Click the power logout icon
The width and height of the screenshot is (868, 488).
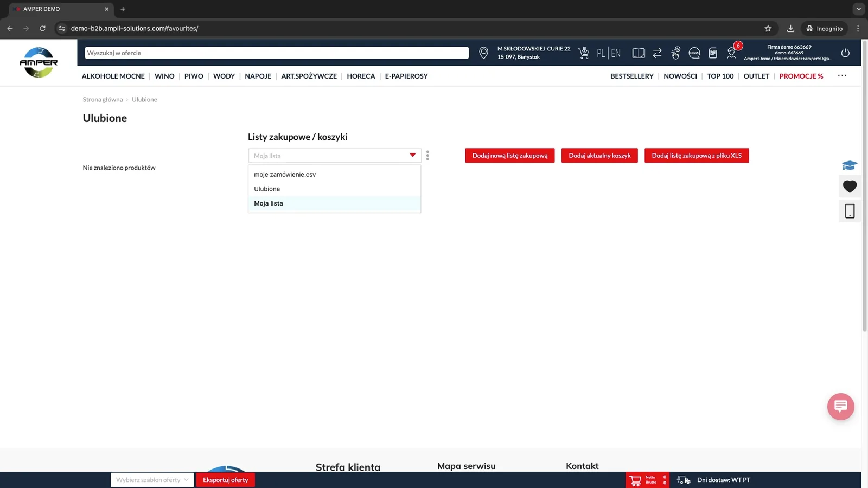click(x=845, y=53)
